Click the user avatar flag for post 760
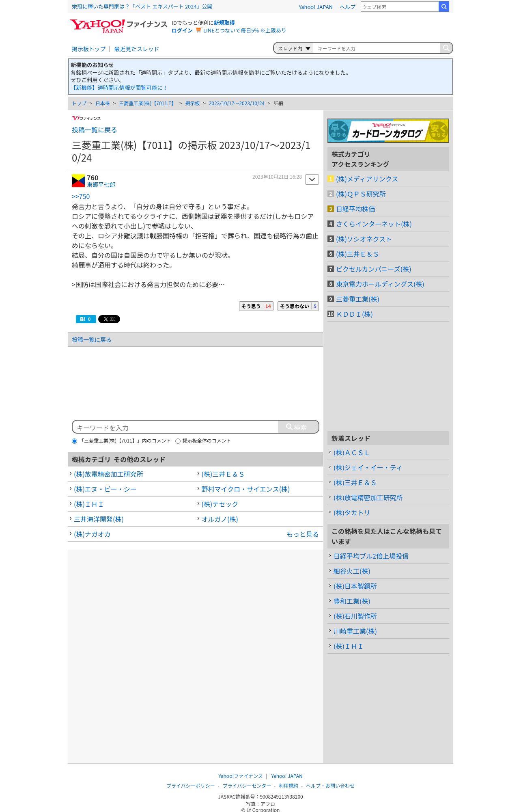This screenshot has width=521, height=812. point(78,181)
